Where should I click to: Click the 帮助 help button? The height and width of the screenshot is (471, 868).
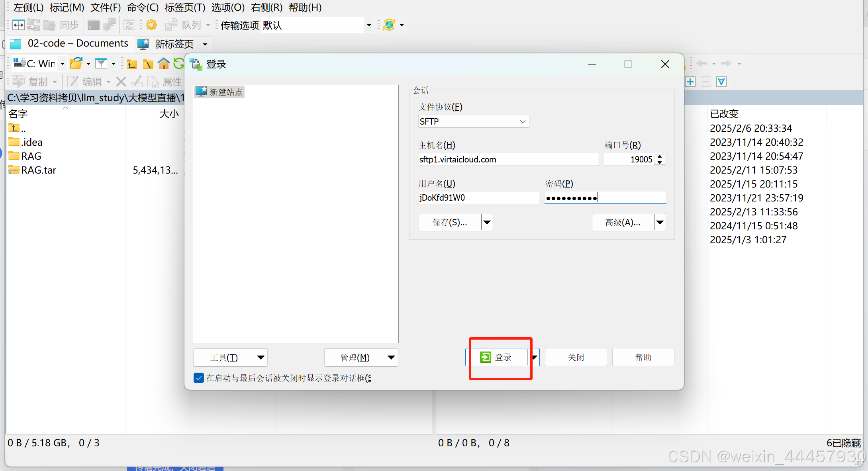coord(643,358)
